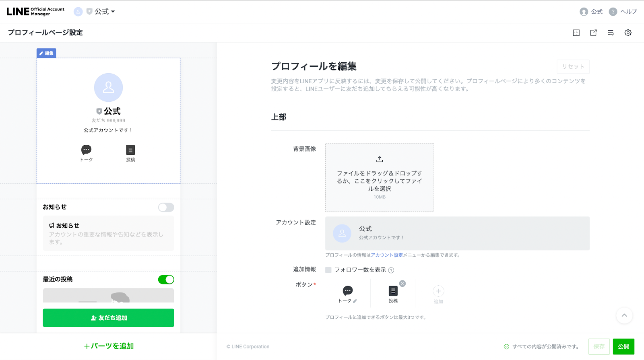Click the 追加 plus button
This screenshot has height=360, width=644.
[x=438, y=294]
